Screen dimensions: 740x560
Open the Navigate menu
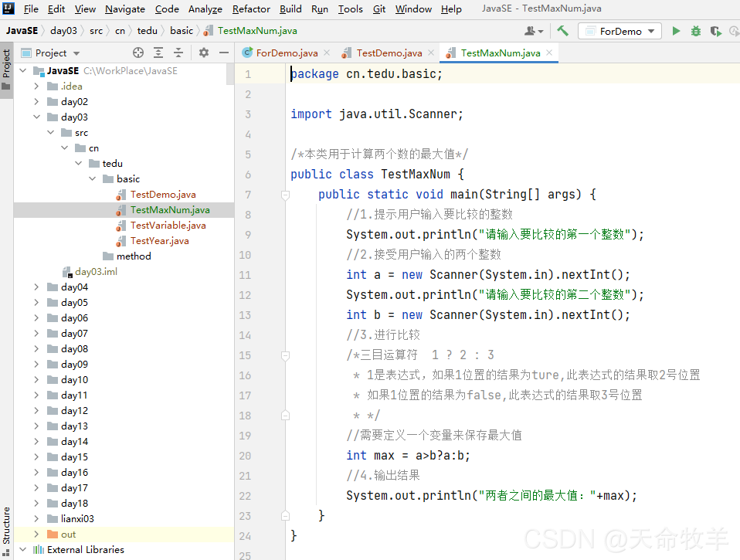point(125,9)
